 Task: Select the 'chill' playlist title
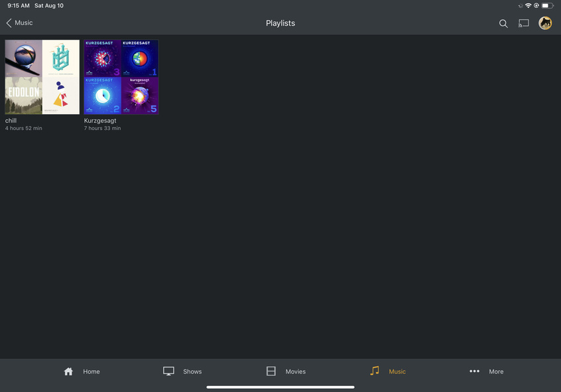(x=11, y=121)
